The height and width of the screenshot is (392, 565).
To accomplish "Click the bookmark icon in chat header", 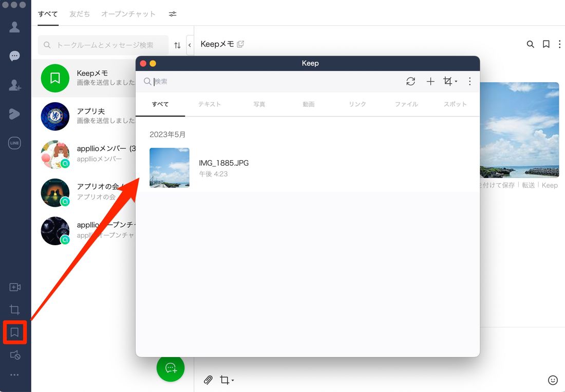I will click(x=547, y=44).
